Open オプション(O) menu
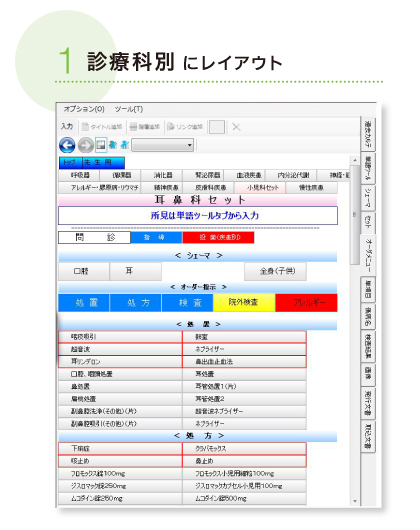Screen dimensions: 420x530 (84, 109)
